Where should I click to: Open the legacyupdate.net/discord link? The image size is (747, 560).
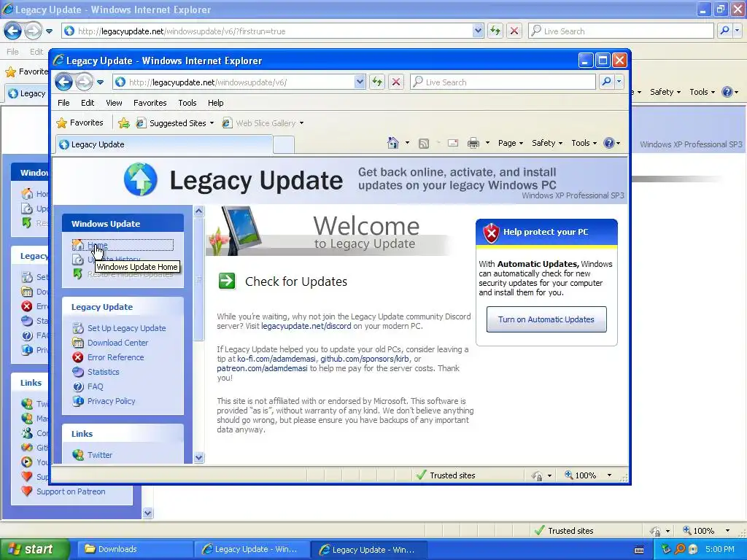pos(306,326)
